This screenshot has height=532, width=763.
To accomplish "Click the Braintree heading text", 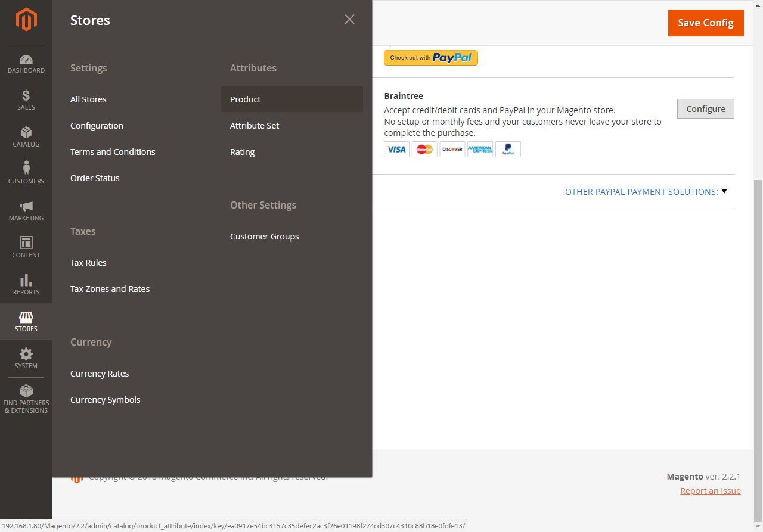I will coord(404,96).
